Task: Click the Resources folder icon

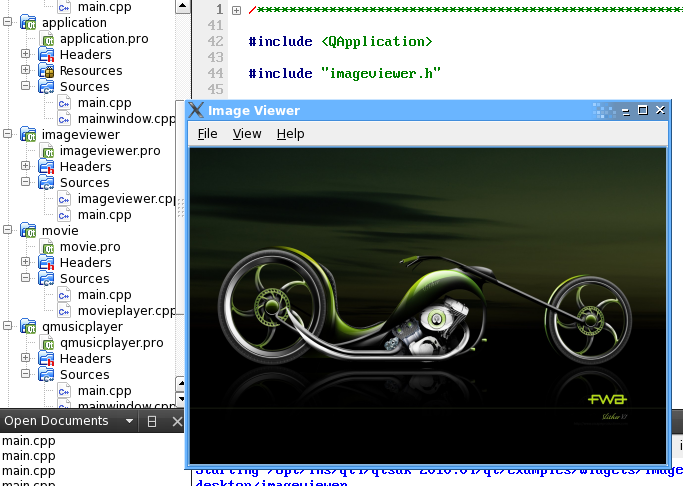Action: [x=46, y=71]
